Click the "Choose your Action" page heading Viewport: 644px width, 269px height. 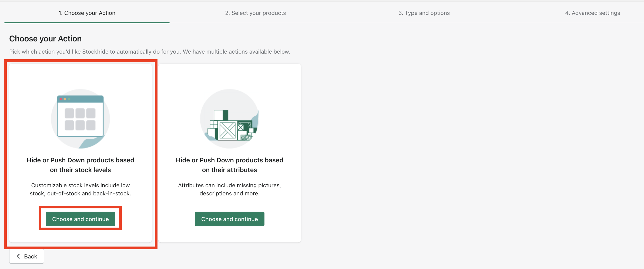click(x=45, y=39)
